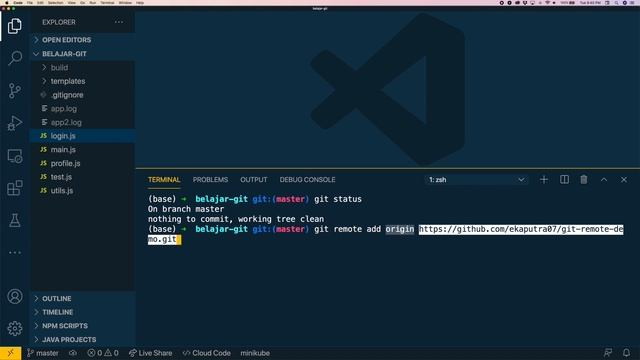640x360 pixels.
Task: Open the feedback icon in the status bar
Action: pos(608,353)
